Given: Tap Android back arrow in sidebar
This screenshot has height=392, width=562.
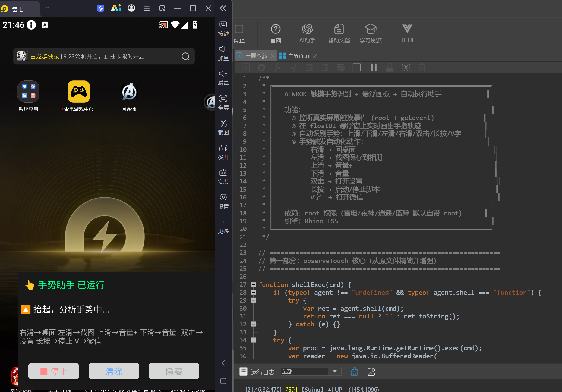Looking at the screenshot, I should tap(223, 363).
